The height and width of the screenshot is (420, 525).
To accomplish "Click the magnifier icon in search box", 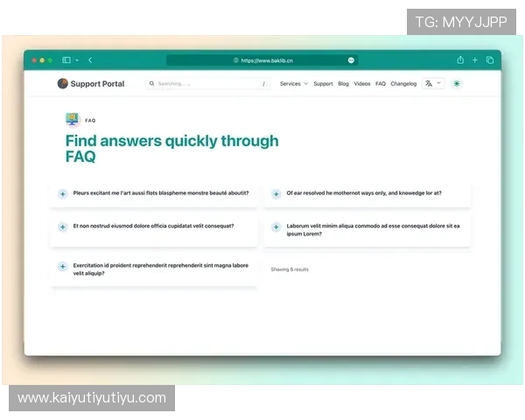I will pos(151,83).
